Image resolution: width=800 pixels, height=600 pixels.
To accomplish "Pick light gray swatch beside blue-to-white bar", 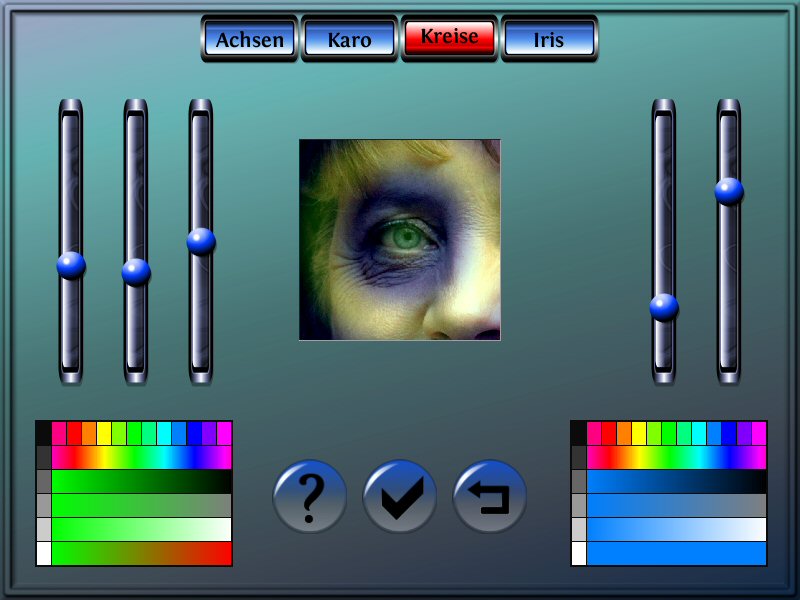I will click(x=579, y=530).
